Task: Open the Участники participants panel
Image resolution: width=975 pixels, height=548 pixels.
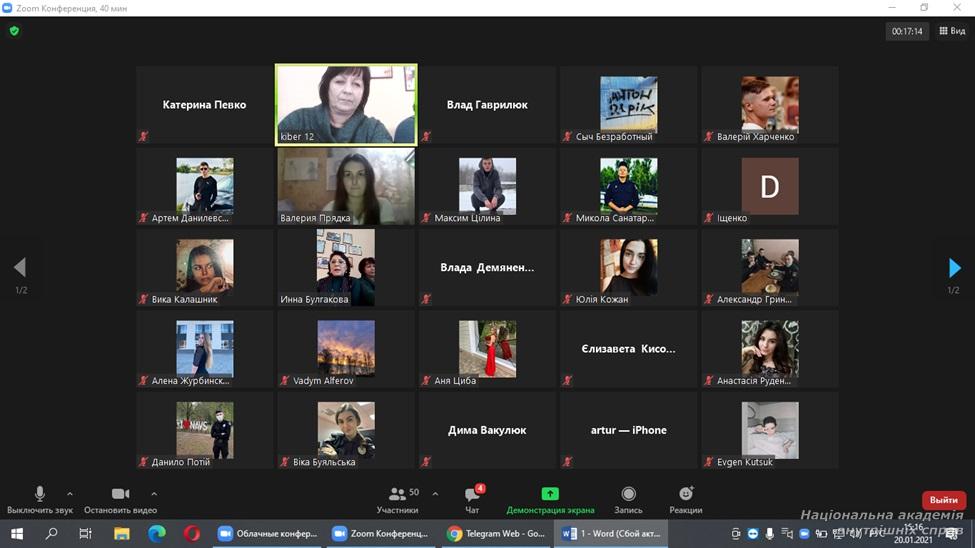Action: [x=398, y=499]
